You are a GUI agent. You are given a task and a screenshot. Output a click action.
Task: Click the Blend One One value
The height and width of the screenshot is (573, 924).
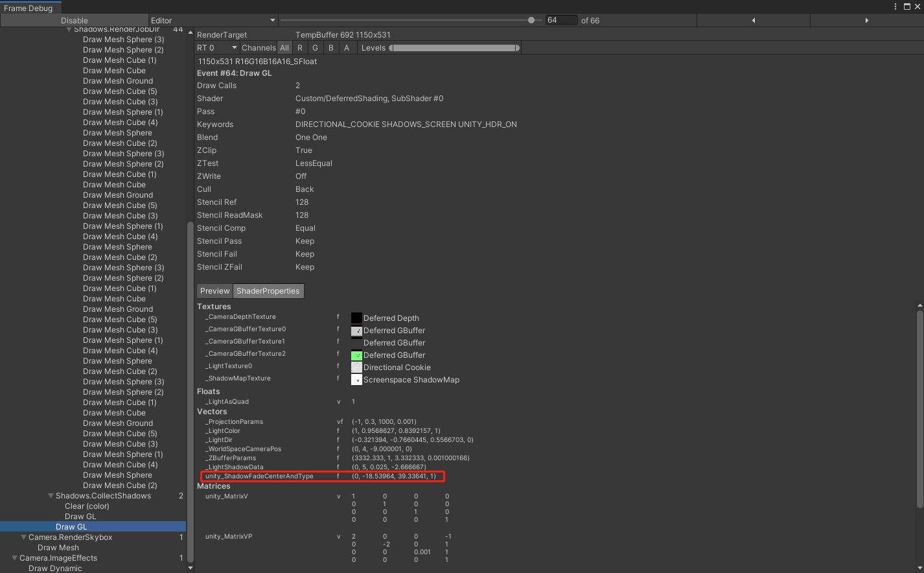click(311, 137)
